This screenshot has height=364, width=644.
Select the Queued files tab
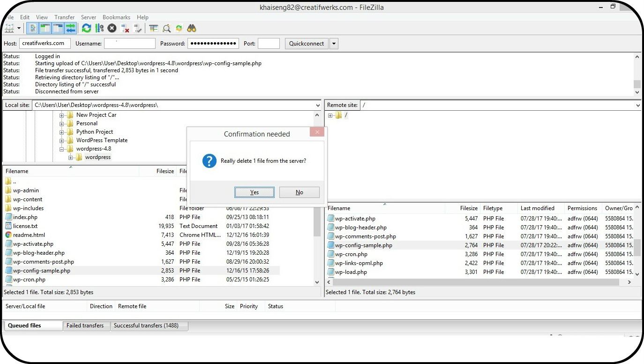pos(32,326)
